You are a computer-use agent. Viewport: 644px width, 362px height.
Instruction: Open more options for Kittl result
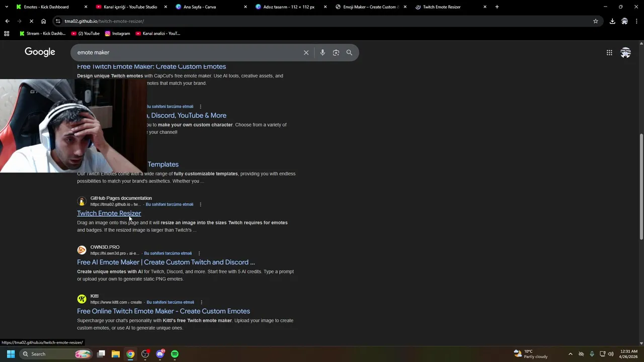pos(201,302)
